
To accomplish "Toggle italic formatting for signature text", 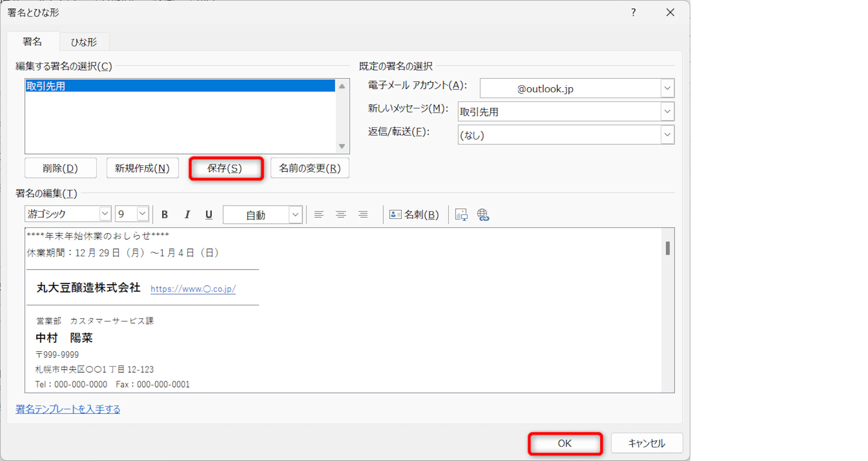I will [x=187, y=215].
